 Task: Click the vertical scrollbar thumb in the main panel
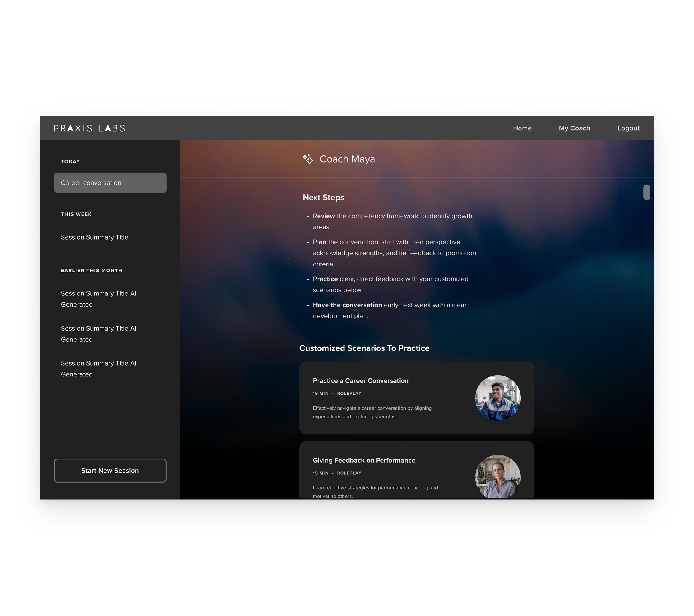click(x=646, y=193)
